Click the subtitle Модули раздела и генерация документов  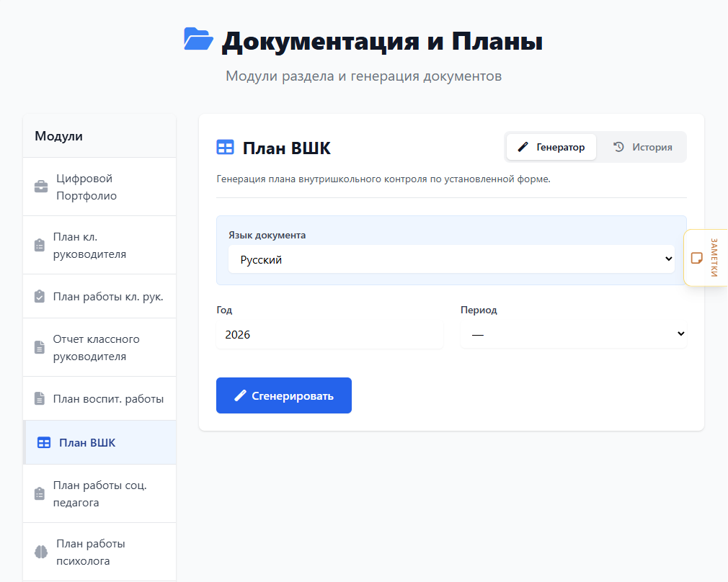[x=363, y=76]
